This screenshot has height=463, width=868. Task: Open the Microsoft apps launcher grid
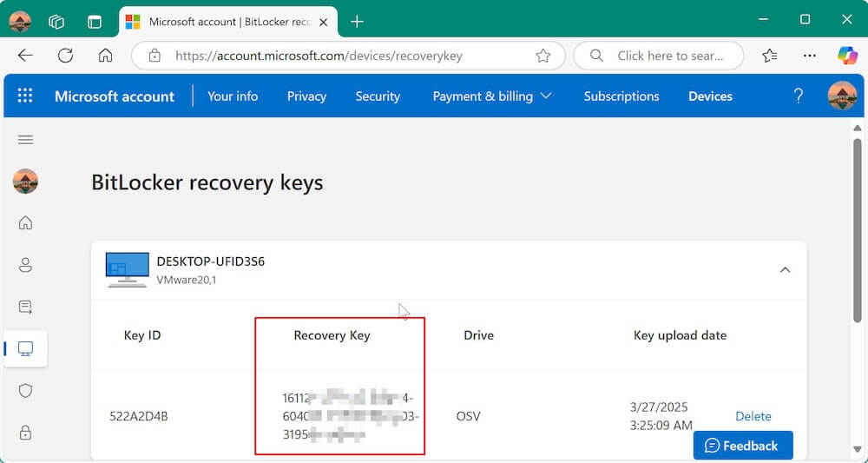25,96
